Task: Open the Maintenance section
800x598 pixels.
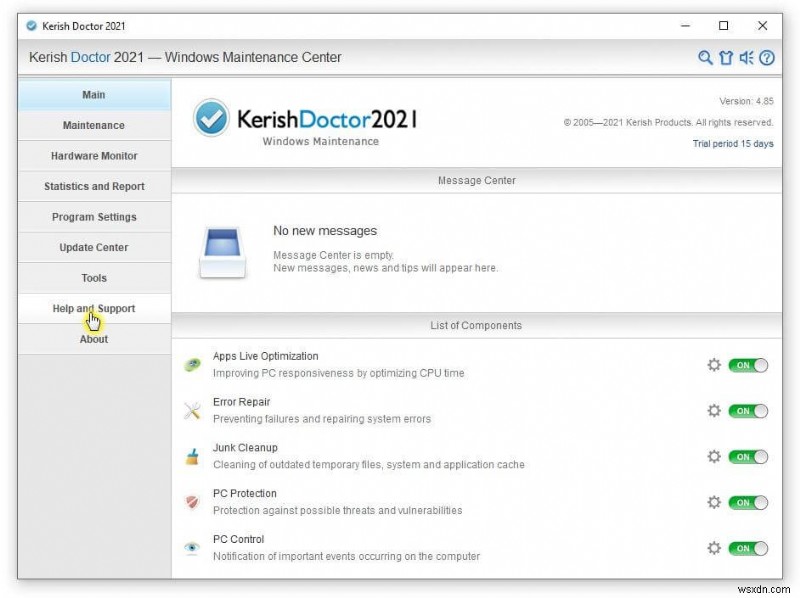Action: point(94,126)
